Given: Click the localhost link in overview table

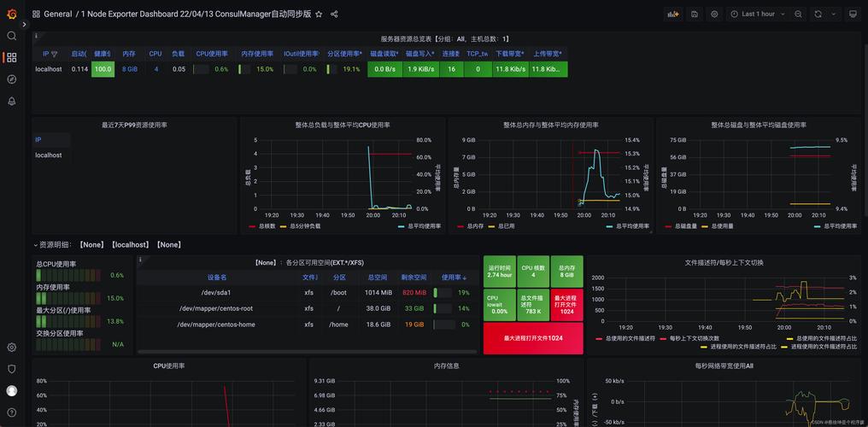Looking at the screenshot, I should (x=48, y=69).
